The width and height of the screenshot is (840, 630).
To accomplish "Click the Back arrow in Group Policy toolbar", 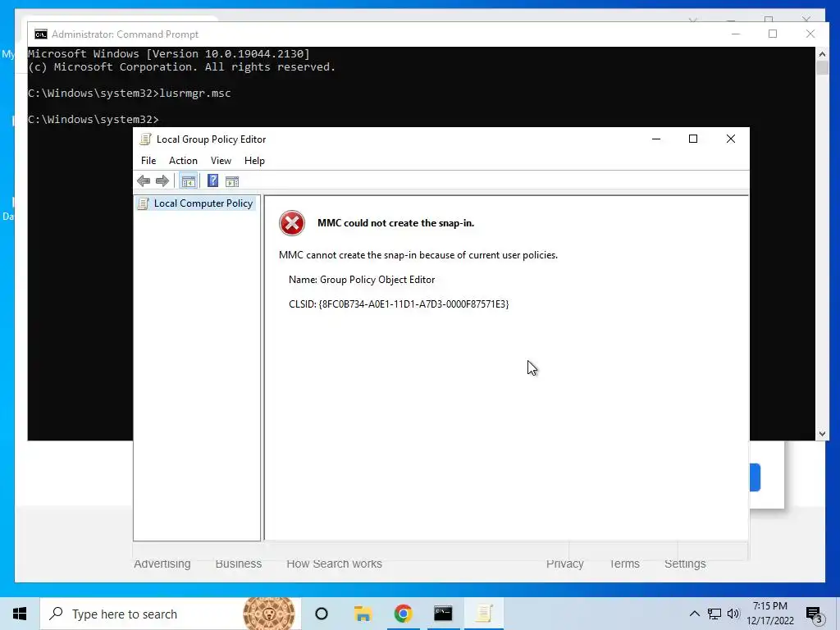I will tap(144, 181).
